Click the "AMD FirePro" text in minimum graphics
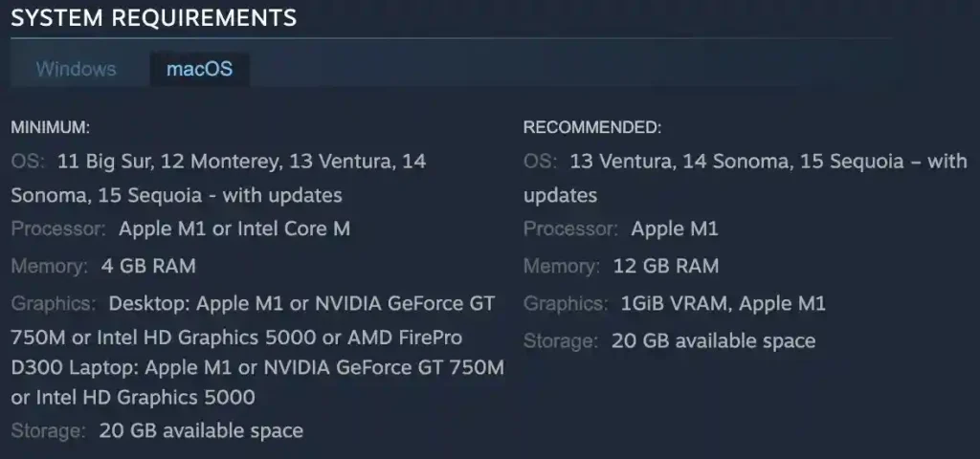 (x=407, y=338)
